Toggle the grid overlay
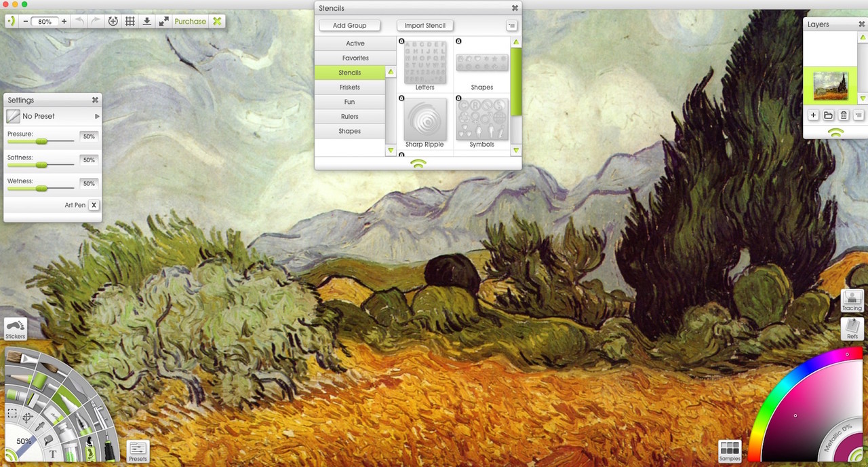Image resolution: width=868 pixels, height=467 pixels. tap(130, 21)
